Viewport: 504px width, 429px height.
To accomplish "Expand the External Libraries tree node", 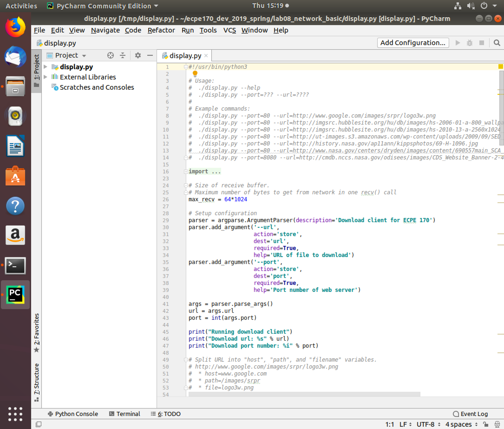I will tap(46, 77).
